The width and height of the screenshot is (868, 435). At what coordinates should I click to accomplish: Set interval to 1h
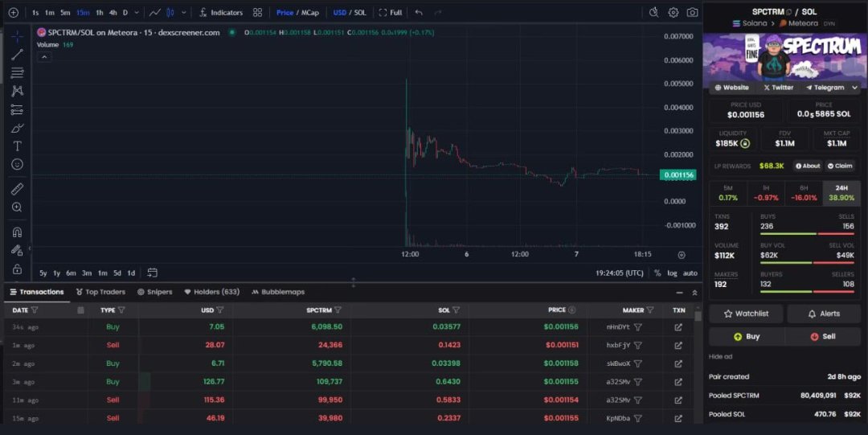[99, 13]
